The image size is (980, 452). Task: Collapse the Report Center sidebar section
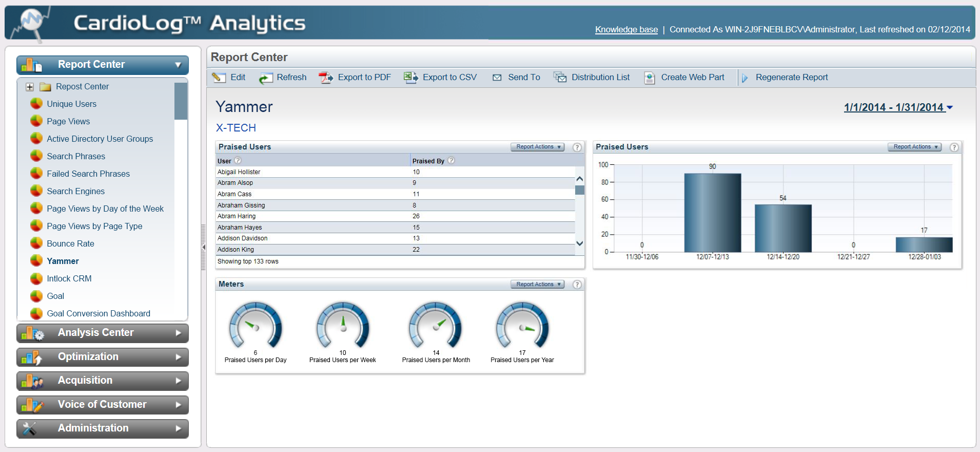(x=178, y=65)
